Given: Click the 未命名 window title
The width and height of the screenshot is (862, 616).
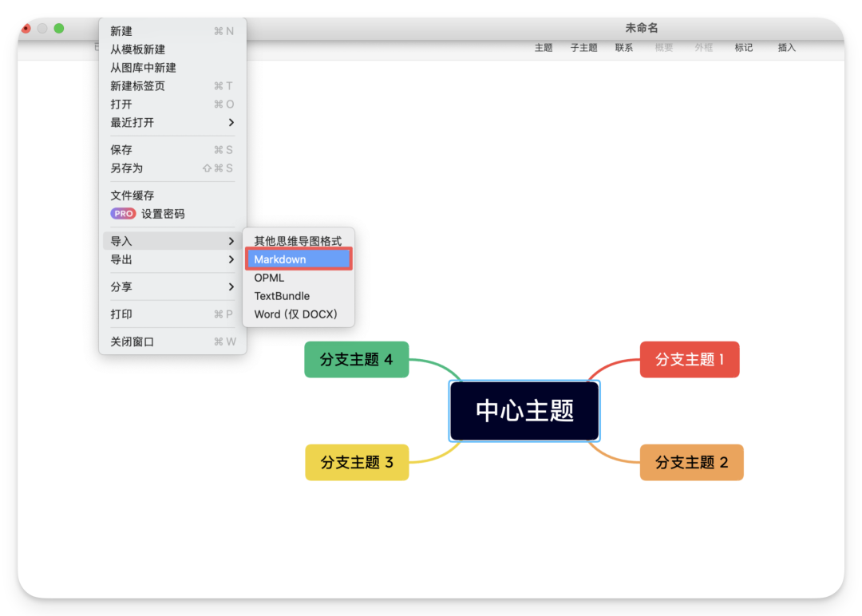Looking at the screenshot, I should [642, 28].
